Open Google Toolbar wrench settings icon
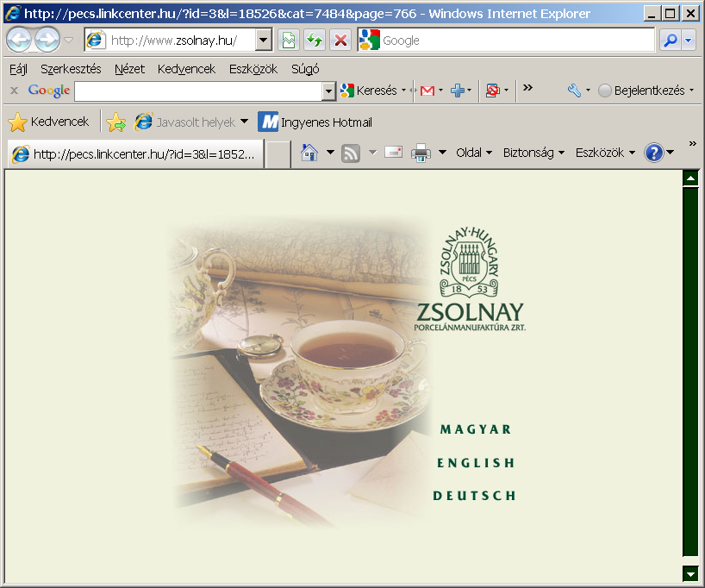 pyautogui.click(x=574, y=91)
